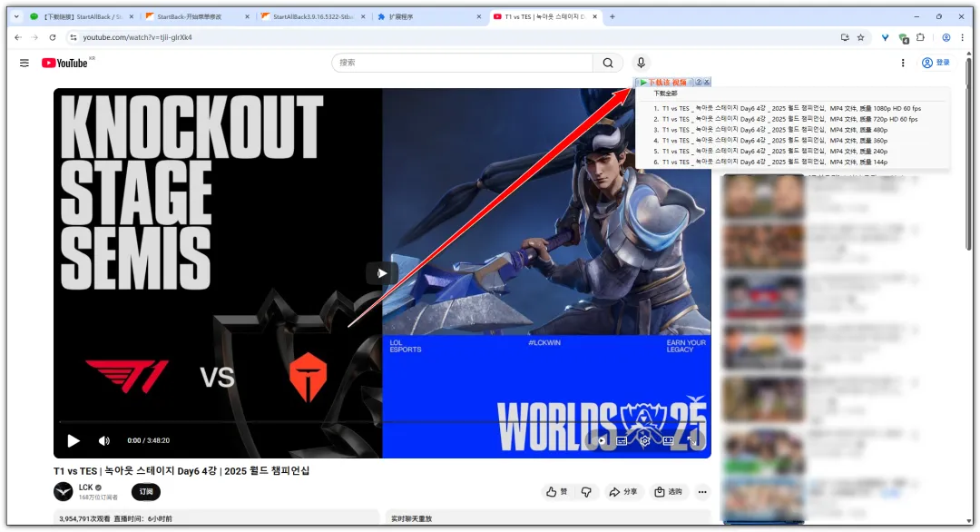
Task: Open the green IDM extension icon
Action: coord(903,38)
